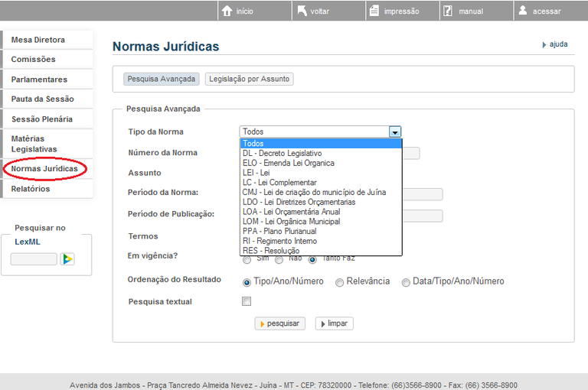Enable the Pesquisa textual checkbox
The image size is (588, 390).
247,301
